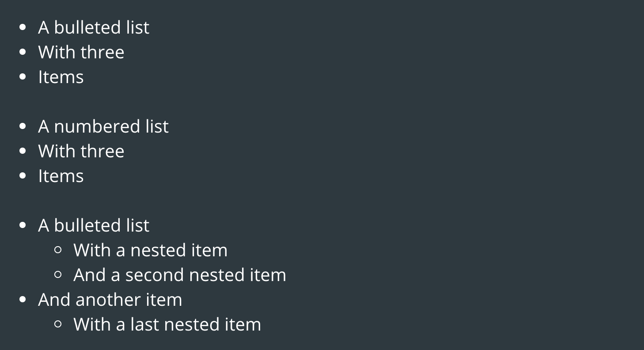Click bullet of 'A bulleted list' containing nested items
This screenshot has width=644, height=350.
[23, 225]
